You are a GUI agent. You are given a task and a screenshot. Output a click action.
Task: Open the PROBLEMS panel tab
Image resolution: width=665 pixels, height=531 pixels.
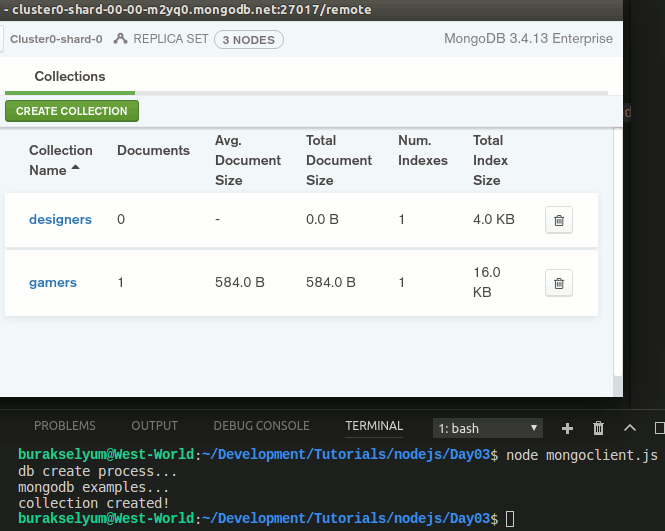[65, 426]
